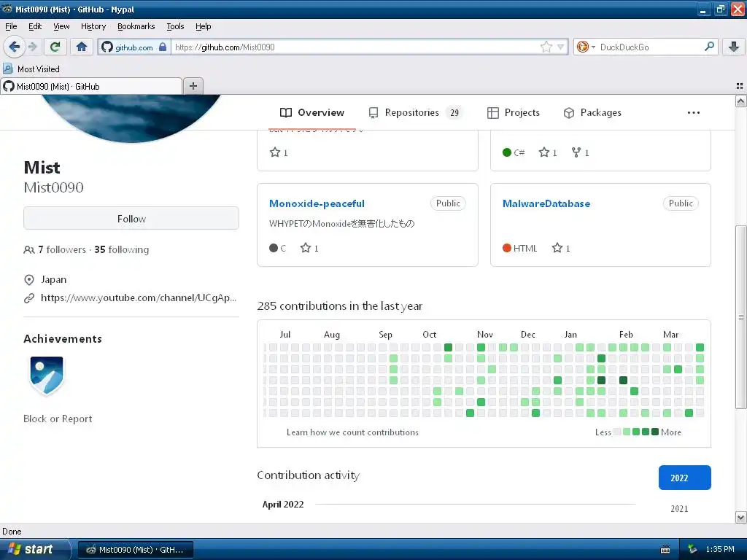Click the search magnifier icon
747x560 pixels.
coord(709,47)
